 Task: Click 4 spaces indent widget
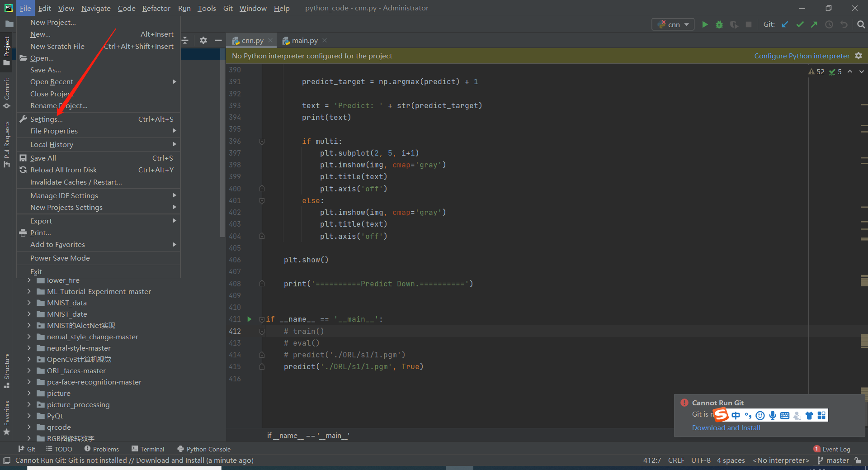click(731, 461)
